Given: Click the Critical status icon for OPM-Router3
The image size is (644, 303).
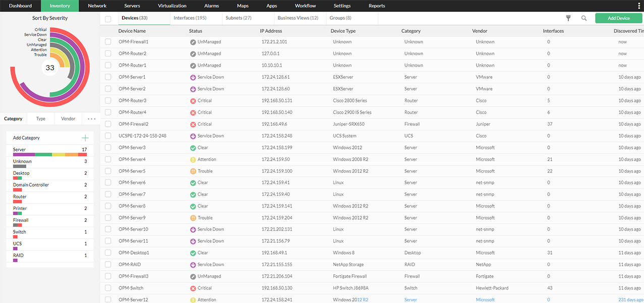Looking at the screenshot, I should click(x=193, y=100).
